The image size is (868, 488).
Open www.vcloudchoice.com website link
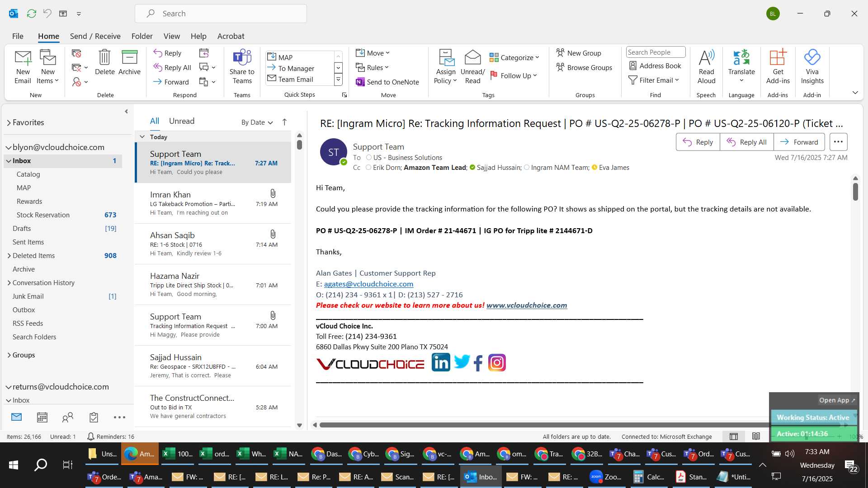tap(526, 305)
